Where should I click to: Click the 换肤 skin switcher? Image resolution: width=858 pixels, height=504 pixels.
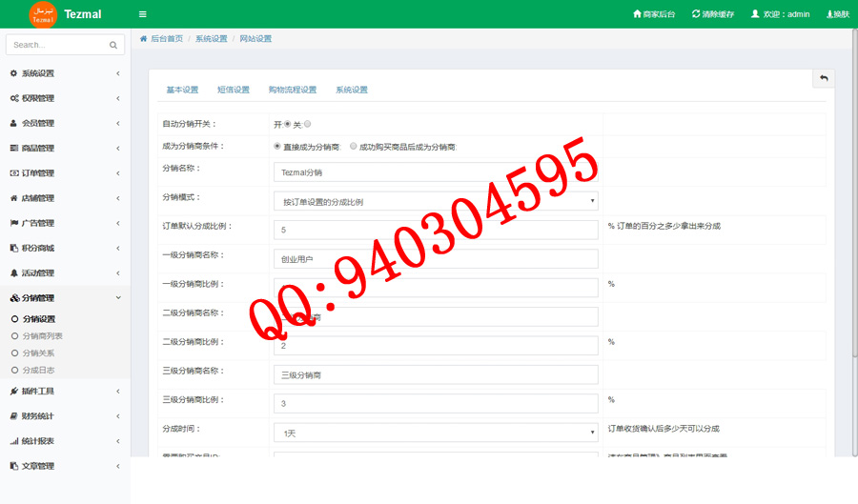tap(837, 14)
